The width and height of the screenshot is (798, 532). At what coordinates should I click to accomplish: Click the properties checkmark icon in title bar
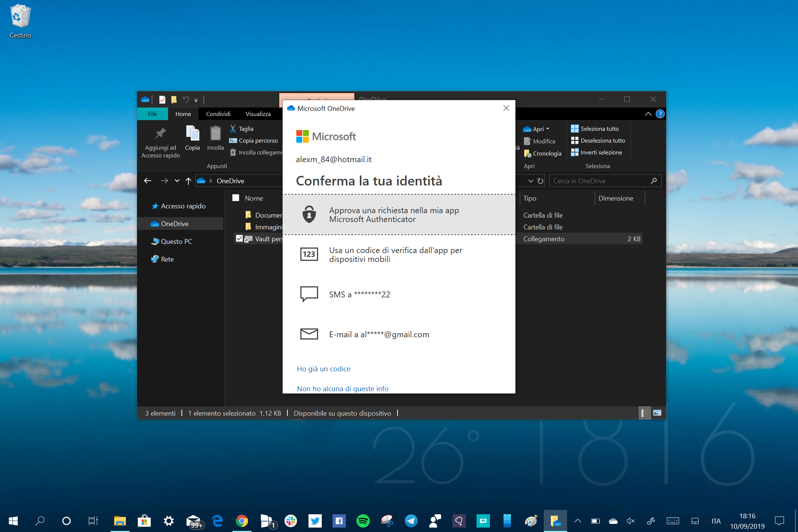pos(162,99)
